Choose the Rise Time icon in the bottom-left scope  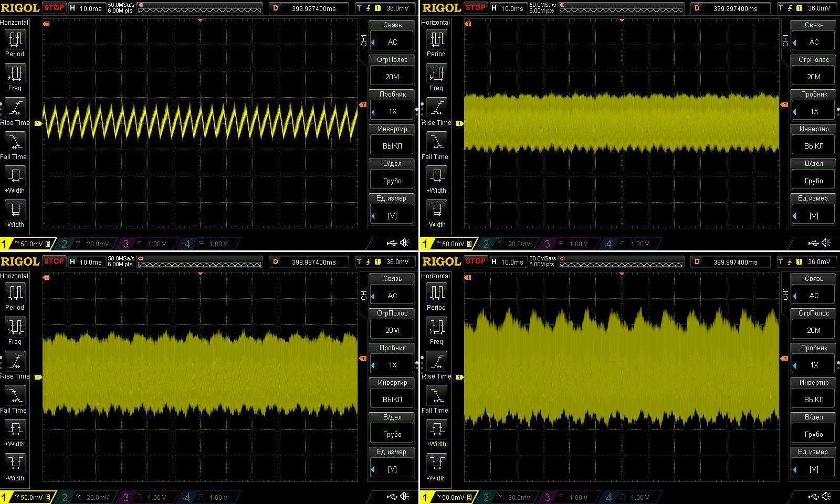point(15,362)
